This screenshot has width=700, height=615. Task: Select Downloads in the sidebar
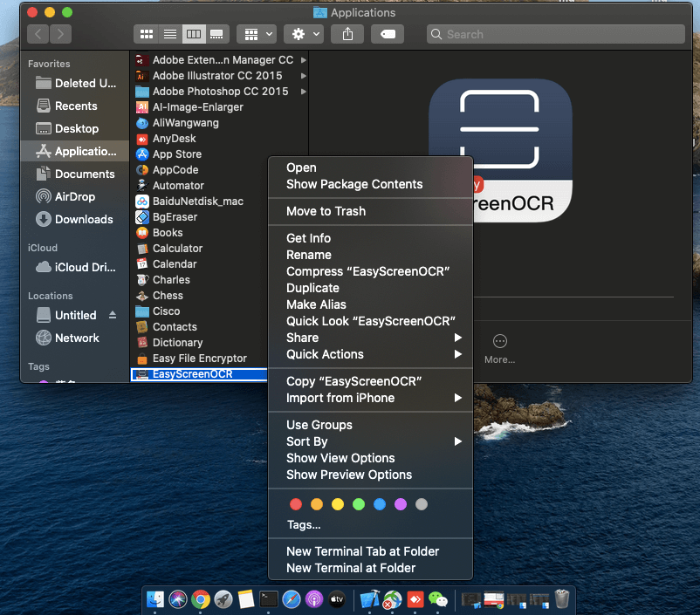(x=83, y=219)
